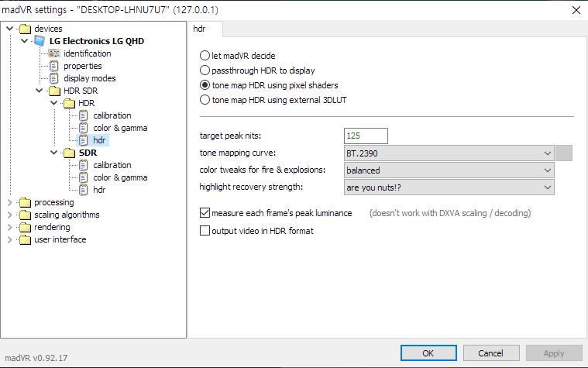Click the target peak nits input field
Screen dimensions: 588x368
point(366,136)
